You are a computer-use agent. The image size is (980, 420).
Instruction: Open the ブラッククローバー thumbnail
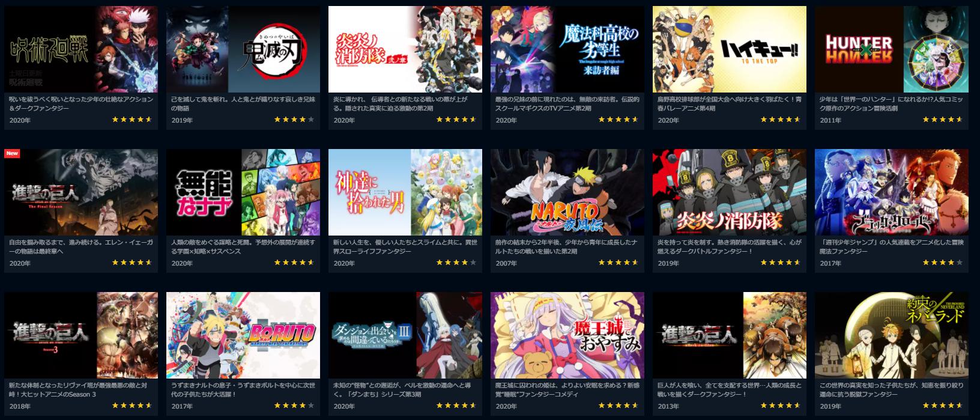pyautogui.click(x=892, y=192)
